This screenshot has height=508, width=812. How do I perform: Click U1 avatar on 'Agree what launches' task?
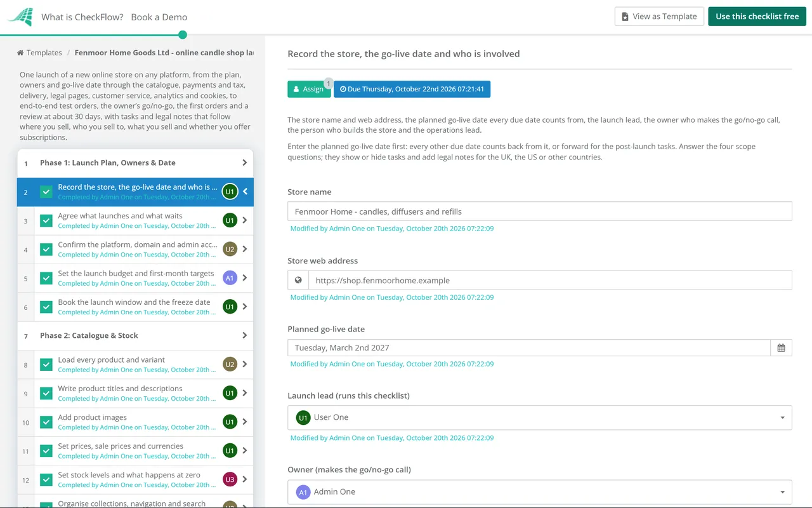(x=230, y=220)
